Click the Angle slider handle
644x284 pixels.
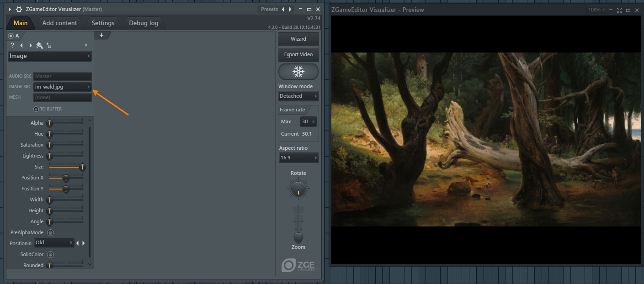pos(50,222)
